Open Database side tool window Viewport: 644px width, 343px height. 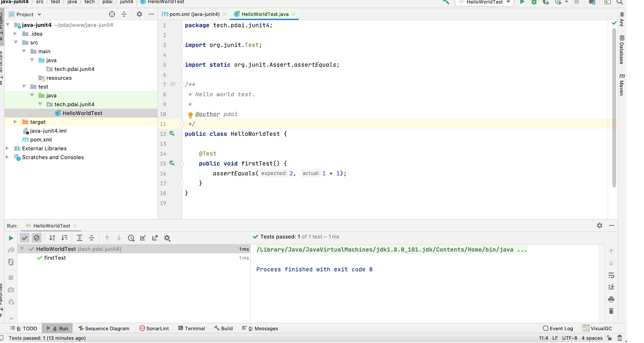pyautogui.click(x=622, y=50)
